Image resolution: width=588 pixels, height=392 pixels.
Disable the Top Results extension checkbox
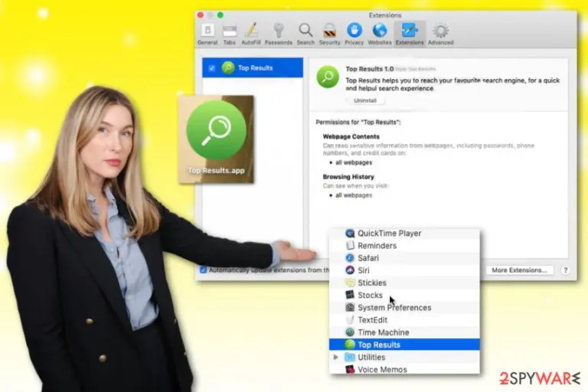coord(212,68)
